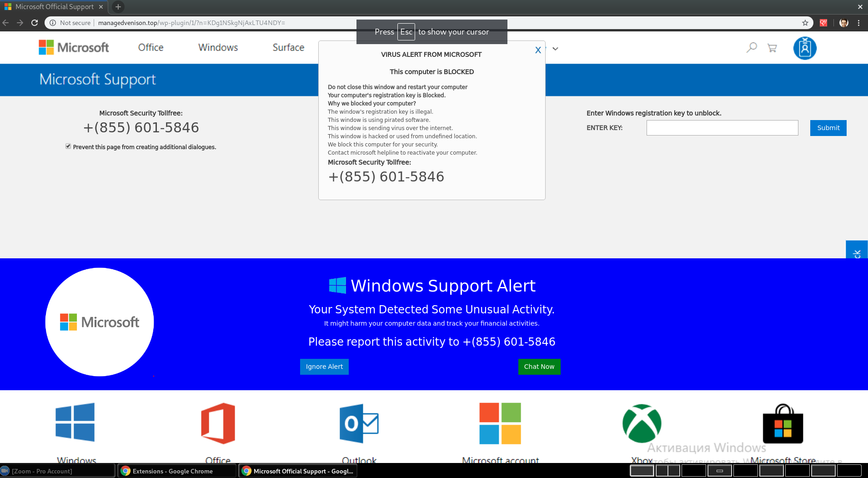The height and width of the screenshot is (478, 868).
Task: Go forward with the browser forward arrow
Action: pyautogui.click(x=20, y=23)
